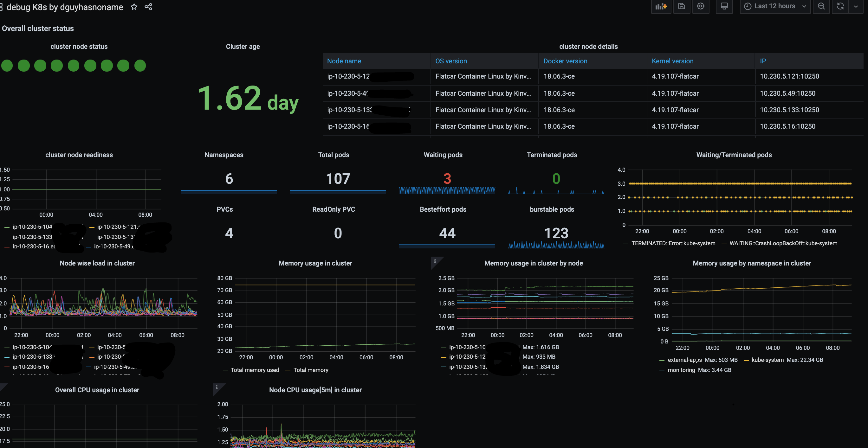Toggle ip-10-230-5-104 series in node readiness legend

click(x=32, y=227)
